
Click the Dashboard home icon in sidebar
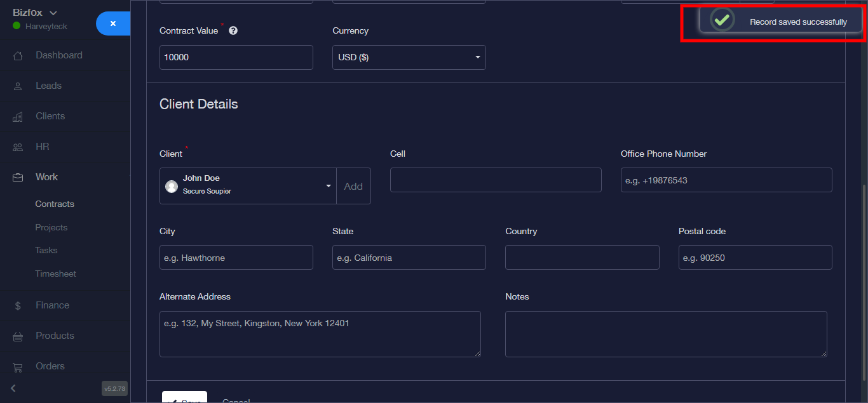[x=18, y=56]
